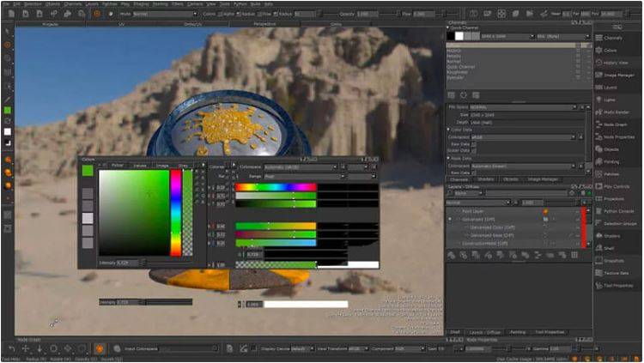The height and width of the screenshot is (363, 644).
Task: Open the Lights palette
Action: click(x=610, y=100)
